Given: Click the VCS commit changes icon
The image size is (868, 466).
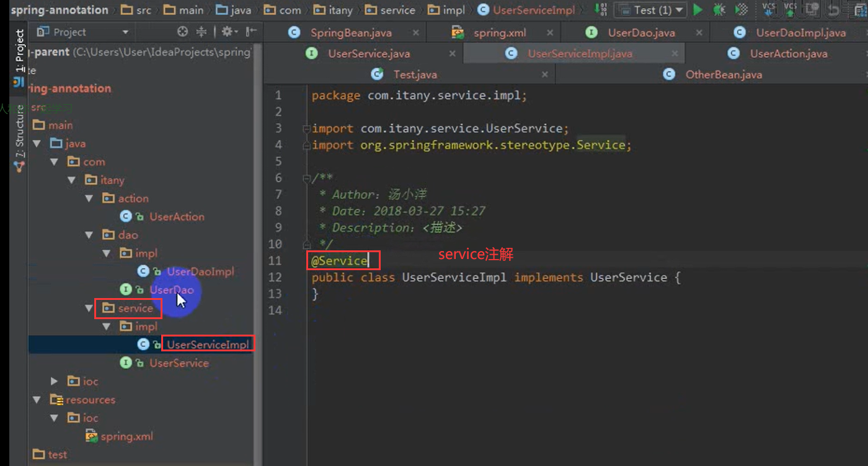Looking at the screenshot, I should 790,9.
